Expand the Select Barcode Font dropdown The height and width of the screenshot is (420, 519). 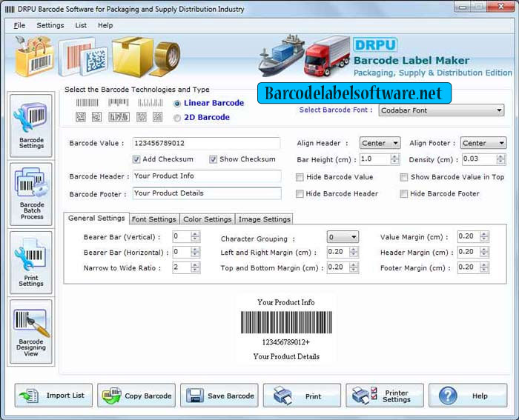coord(441,110)
